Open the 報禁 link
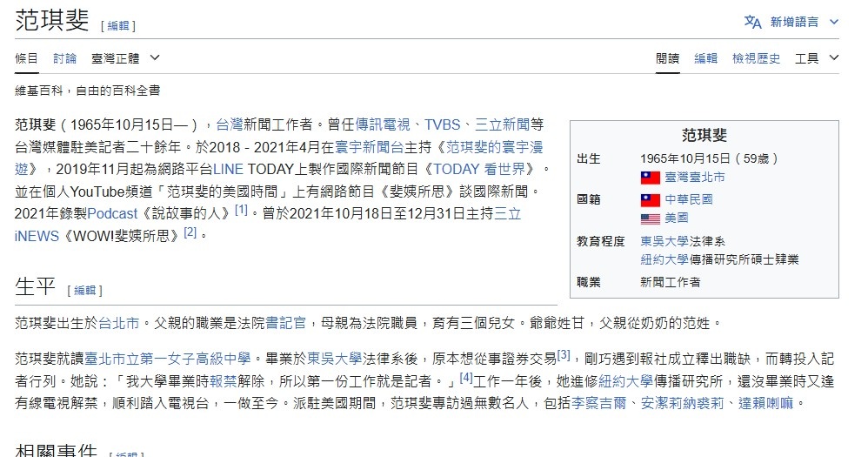Viewport: 868px width, 457px height. tap(224, 381)
